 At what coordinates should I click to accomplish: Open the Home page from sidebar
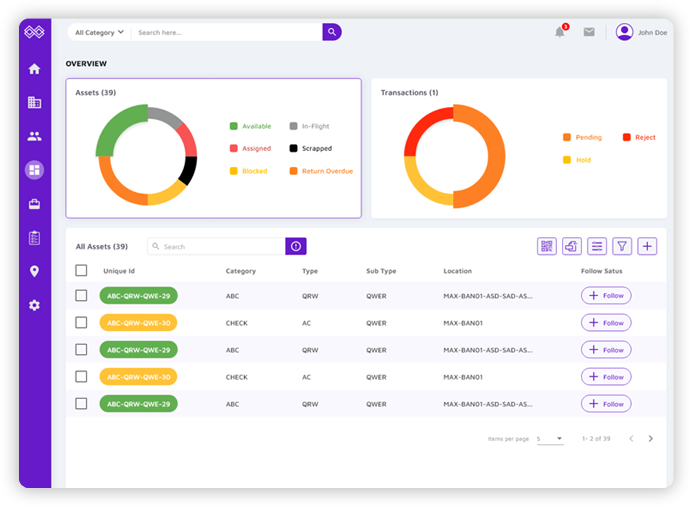[x=34, y=69]
